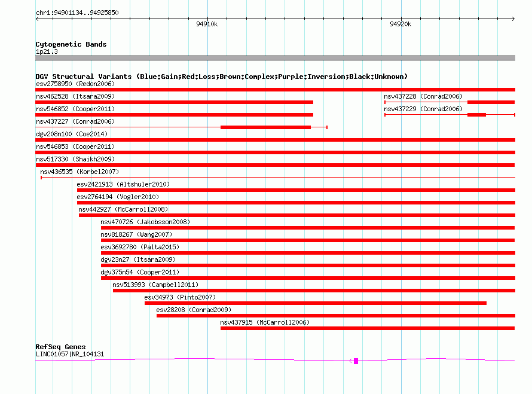Select the nsv470726 (Jakobsson2008) variant label
The width and height of the screenshot is (532, 394).
[x=145, y=222]
